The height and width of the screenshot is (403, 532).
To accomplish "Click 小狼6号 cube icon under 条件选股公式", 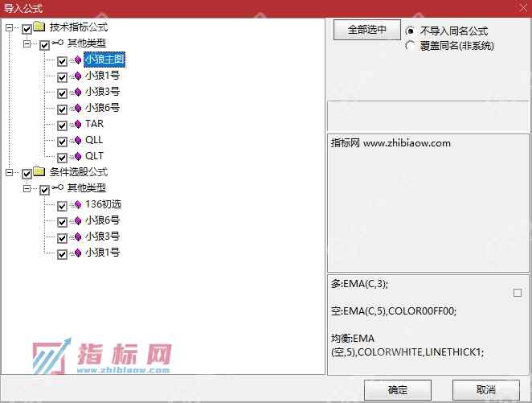I will (x=78, y=220).
